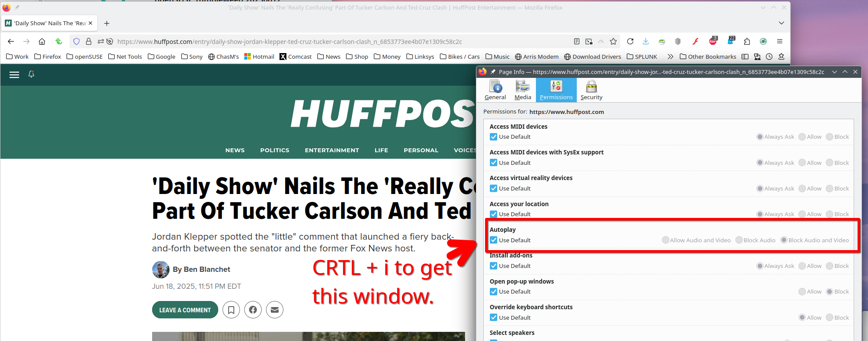Viewport: 868px width, 341px height.
Task: Uncheck Use Default for Access virtual reality devices
Action: (x=494, y=188)
